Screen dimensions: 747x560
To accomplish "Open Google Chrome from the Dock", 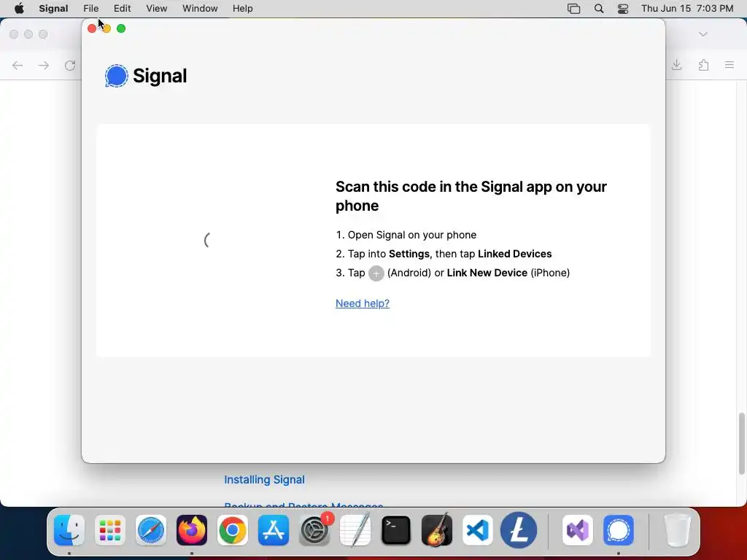I will tap(233, 530).
